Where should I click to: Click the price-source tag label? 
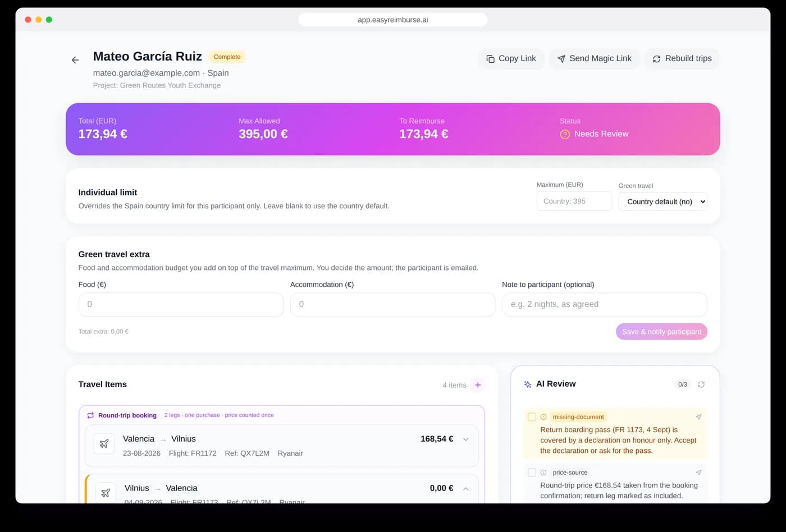(570, 473)
